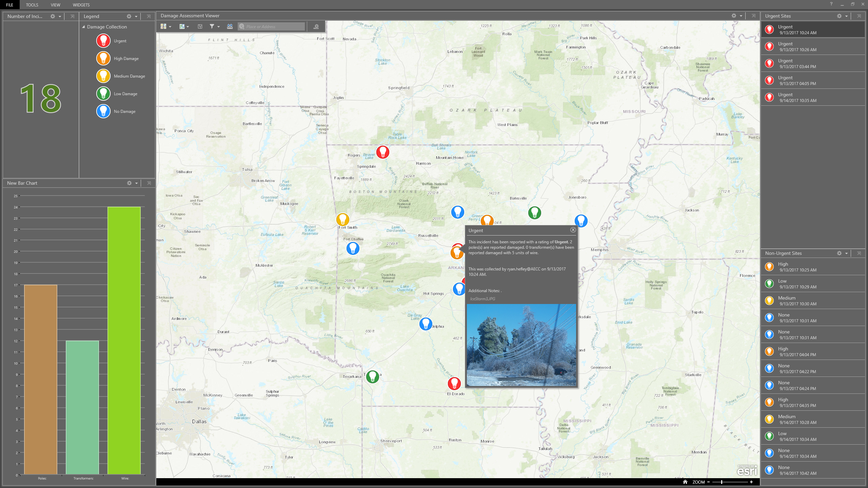Screen dimensions: 868x488
Task: Click the home extent icon beside ZOOM
Action: click(685, 482)
